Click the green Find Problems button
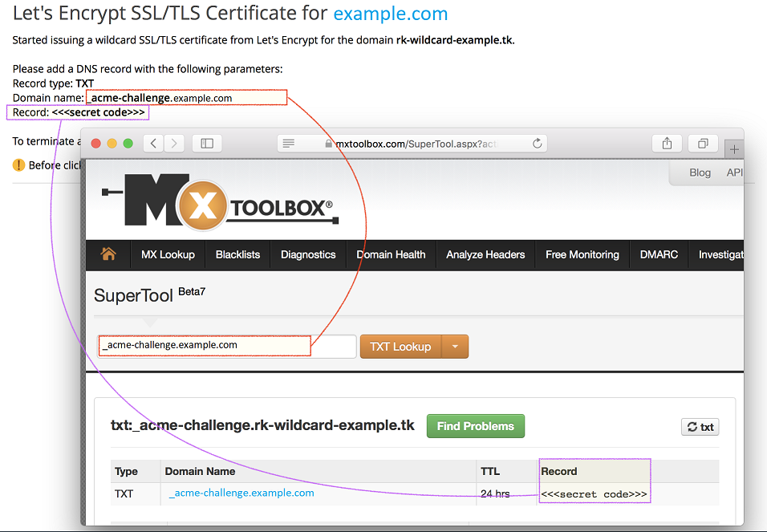 475,426
